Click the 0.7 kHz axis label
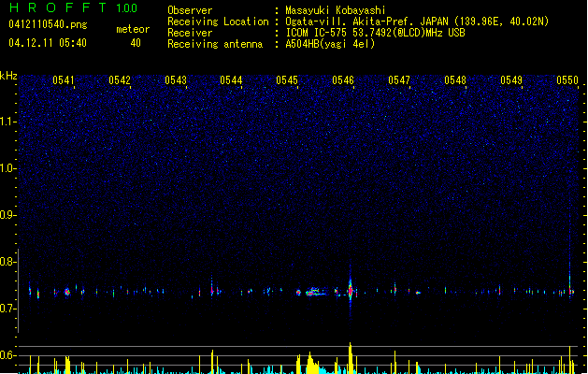 (x=8, y=309)
